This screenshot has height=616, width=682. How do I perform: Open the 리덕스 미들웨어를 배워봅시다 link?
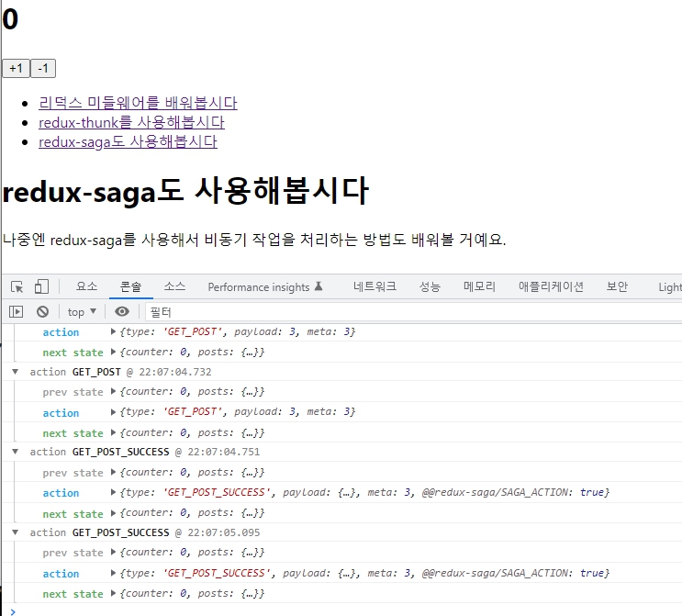(138, 103)
